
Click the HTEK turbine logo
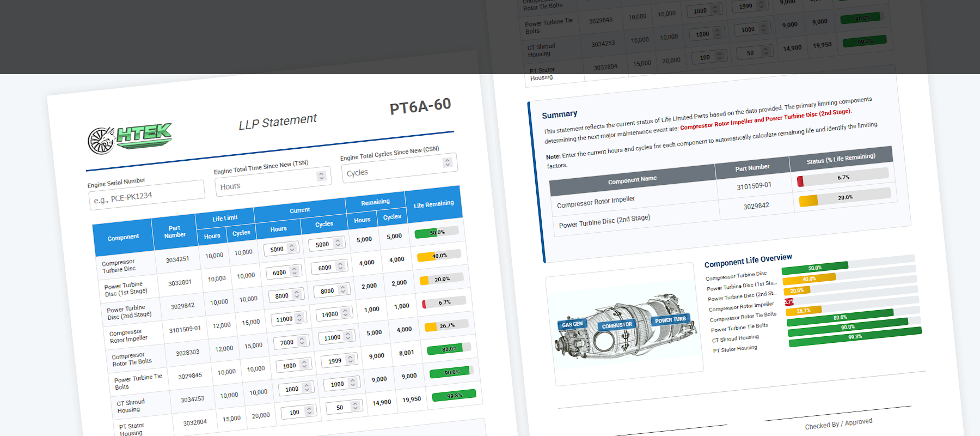click(130, 137)
